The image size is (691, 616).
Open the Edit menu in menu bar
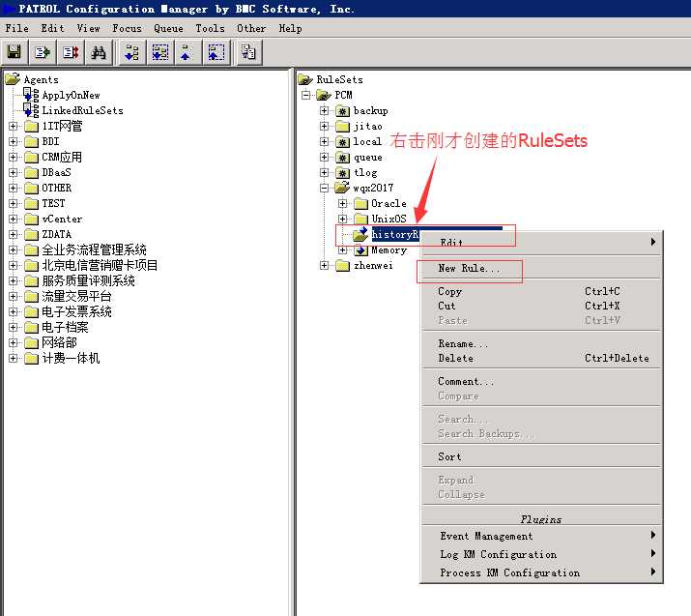(53, 28)
